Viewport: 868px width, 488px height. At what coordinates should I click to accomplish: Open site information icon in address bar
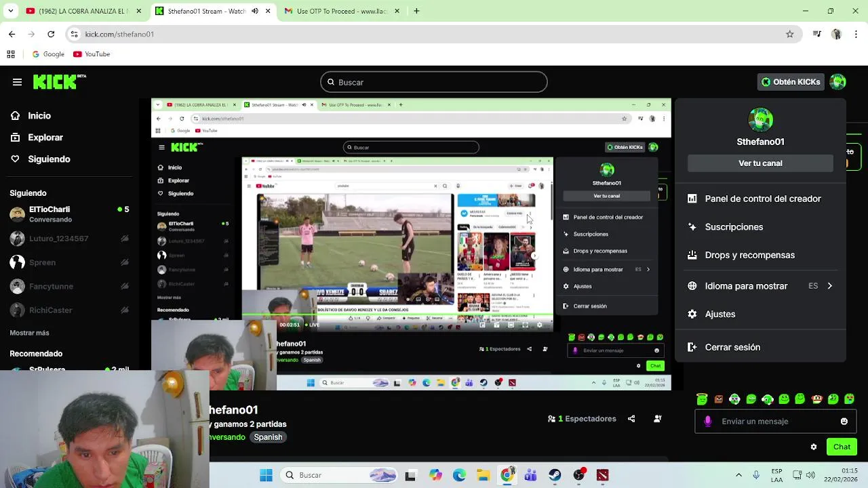coord(75,34)
